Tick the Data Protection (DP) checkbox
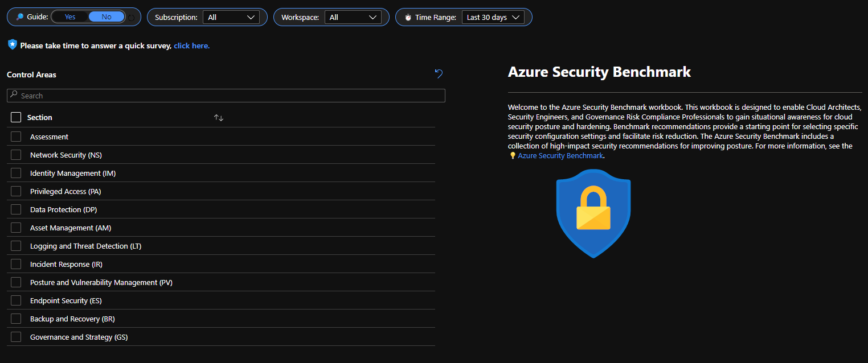The width and height of the screenshot is (868, 363). pos(16,209)
